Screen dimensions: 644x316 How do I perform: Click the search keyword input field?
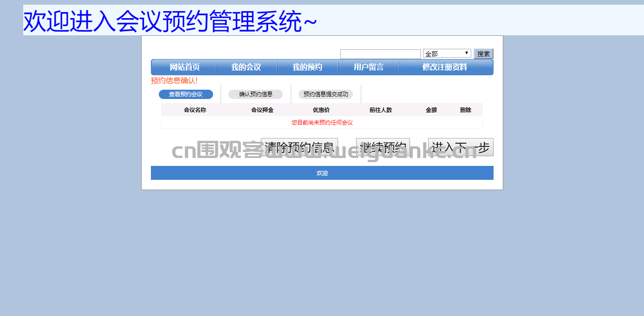380,54
